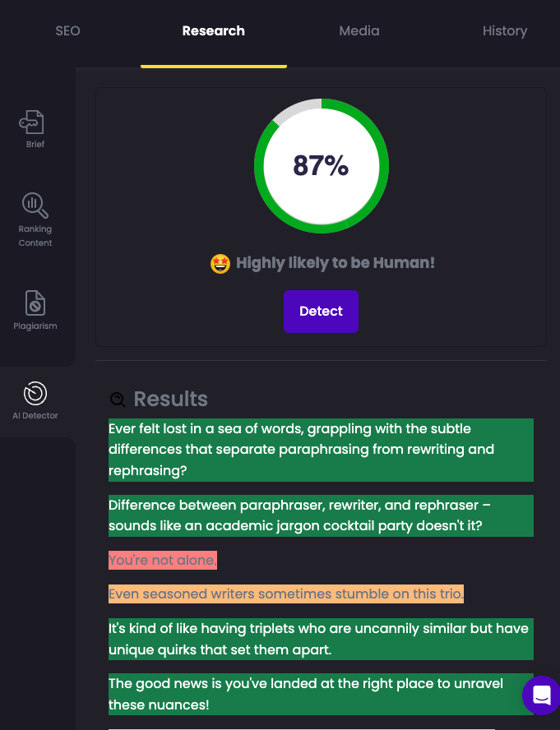Click the document icon above Plagiarism label
Screen dimensions: 560x730
click(x=34, y=303)
